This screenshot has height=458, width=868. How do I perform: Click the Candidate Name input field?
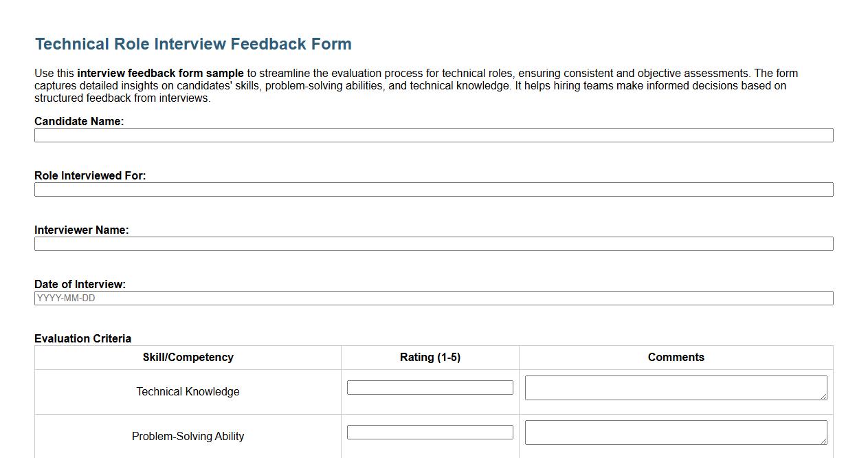433,135
